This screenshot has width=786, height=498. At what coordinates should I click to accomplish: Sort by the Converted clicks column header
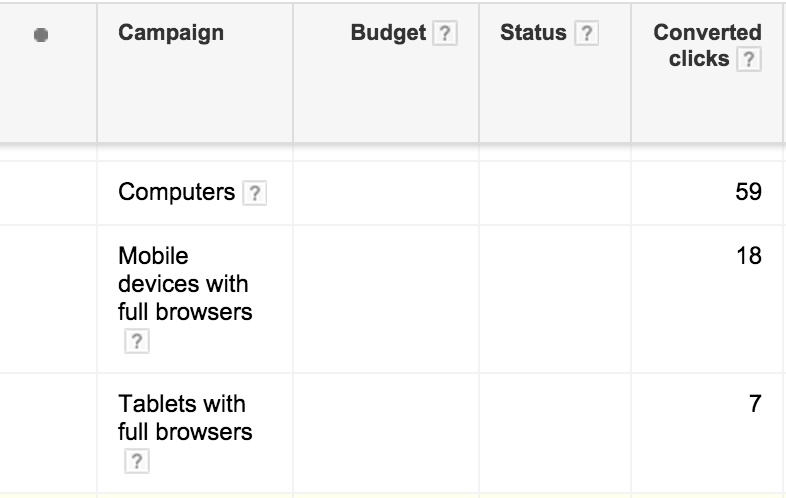click(x=707, y=46)
